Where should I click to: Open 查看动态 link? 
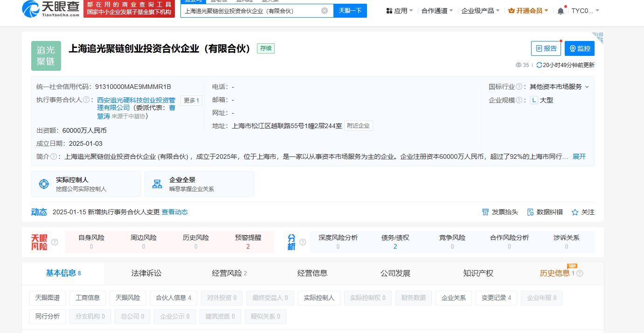(x=175, y=212)
